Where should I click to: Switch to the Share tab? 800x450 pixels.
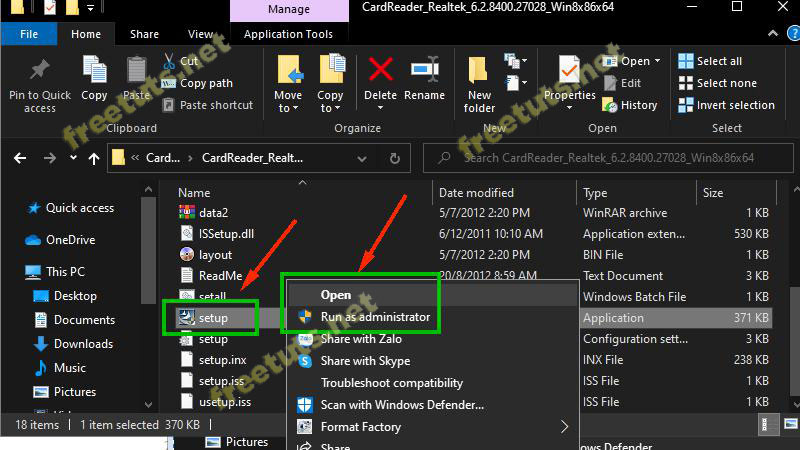pyautogui.click(x=144, y=34)
